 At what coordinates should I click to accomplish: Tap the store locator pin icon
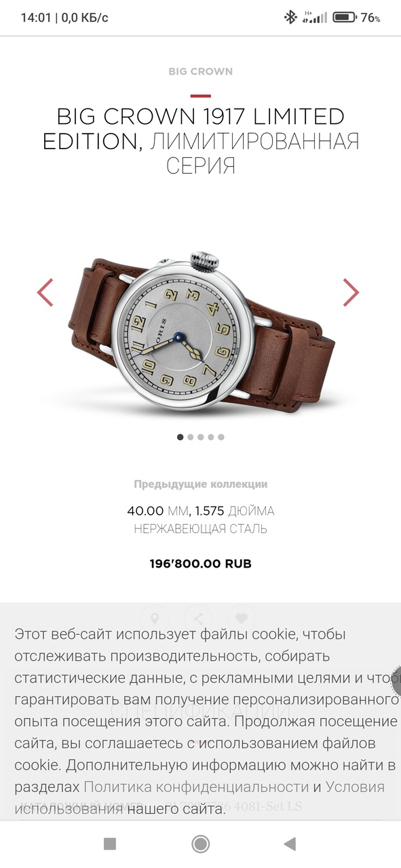pos(155,618)
